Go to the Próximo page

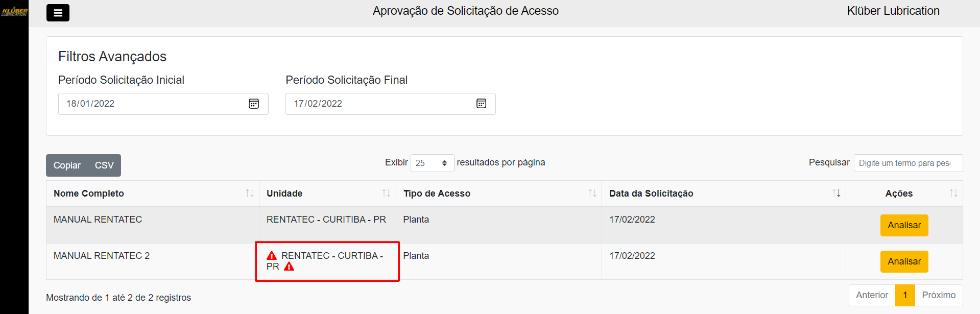point(938,295)
